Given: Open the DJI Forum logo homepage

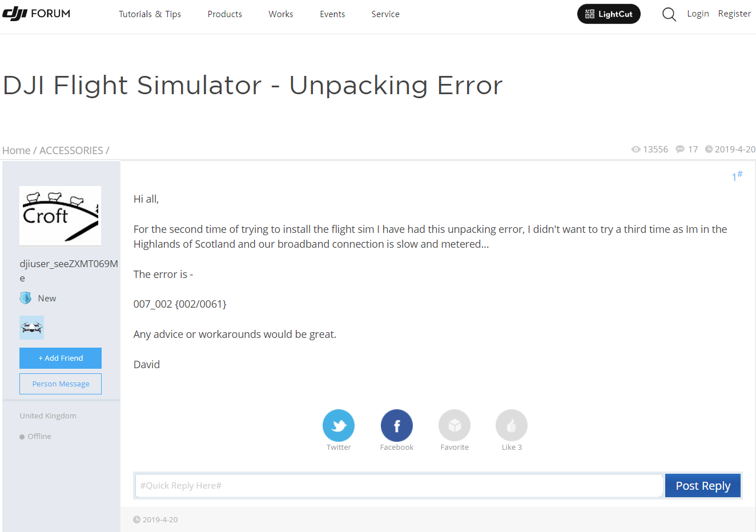Looking at the screenshot, I should pyautogui.click(x=37, y=14).
